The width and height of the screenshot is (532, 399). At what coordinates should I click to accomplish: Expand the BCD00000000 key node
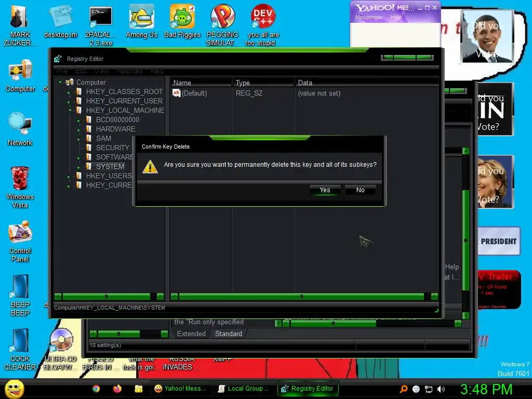coord(79,121)
